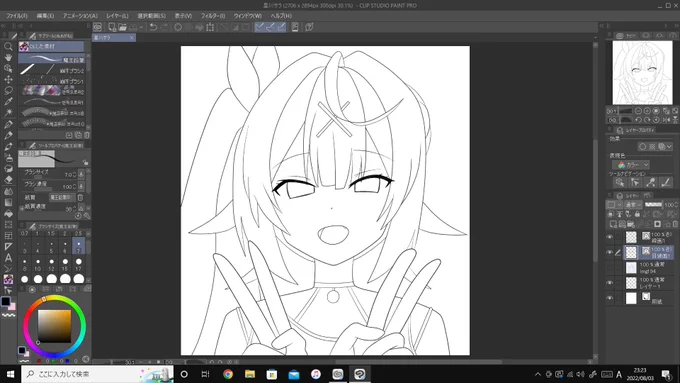Image resolution: width=680 pixels, height=383 pixels.
Task: Open the ファイル(F) menu
Action: pyautogui.click(x=16, y=16)
